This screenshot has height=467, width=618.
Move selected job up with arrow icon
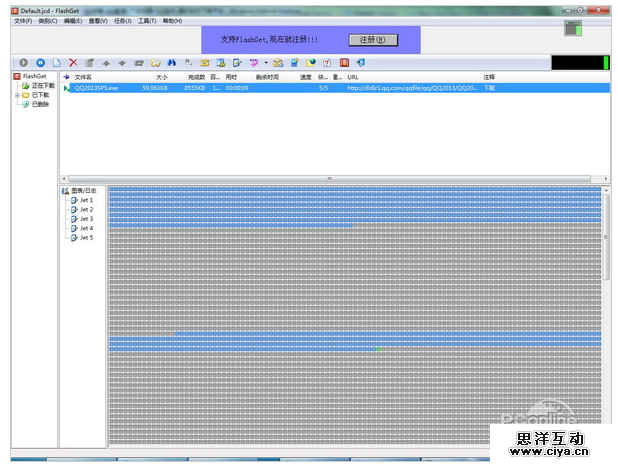(106, 63)
